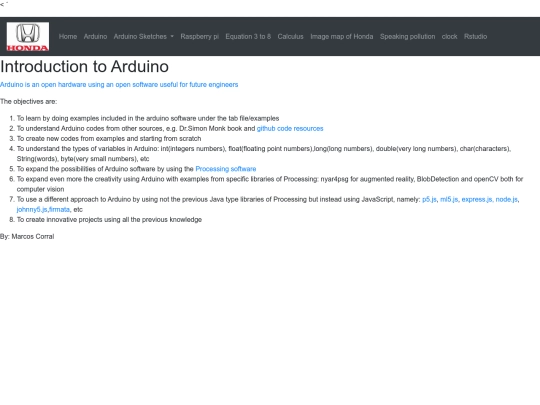
Task: Open github code resources link
Action: pyautogui.click(x=290, y=128)
